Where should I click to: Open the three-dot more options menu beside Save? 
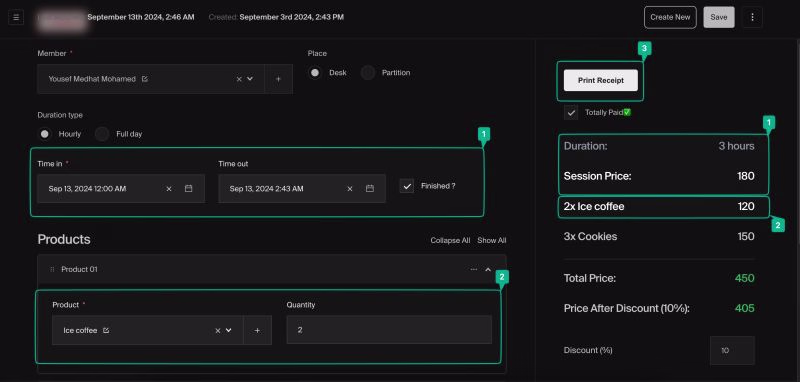(752, 17)
